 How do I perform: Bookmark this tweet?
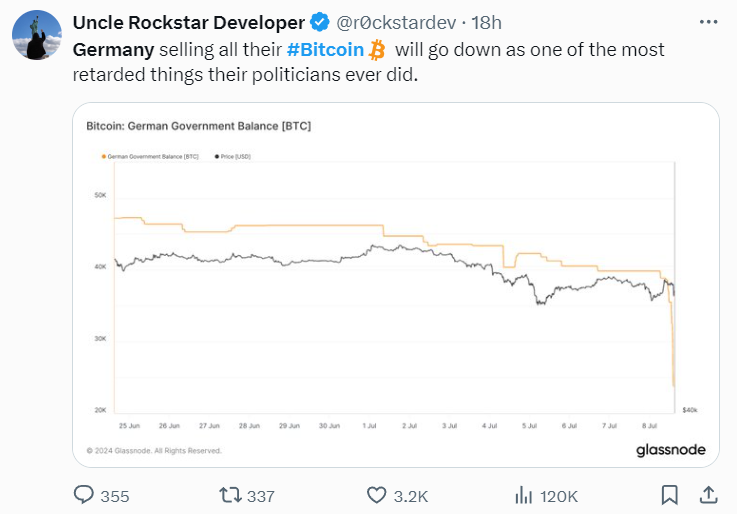[670, 495]
